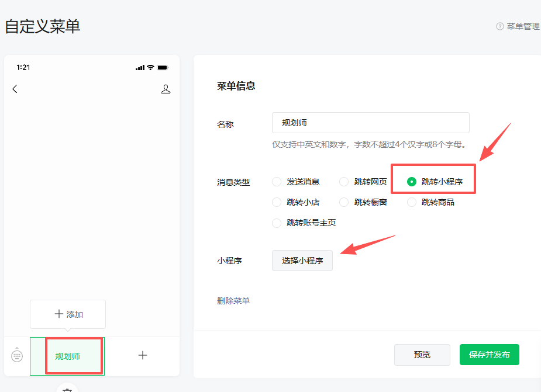Click the trash icon below phone preview

[x=67, y=389]
